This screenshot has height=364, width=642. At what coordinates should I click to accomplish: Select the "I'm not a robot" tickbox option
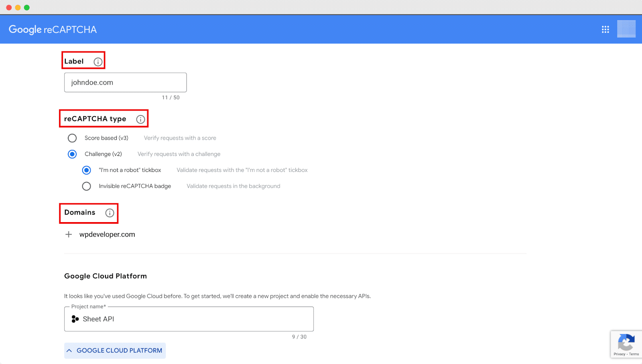pos(86,170)
